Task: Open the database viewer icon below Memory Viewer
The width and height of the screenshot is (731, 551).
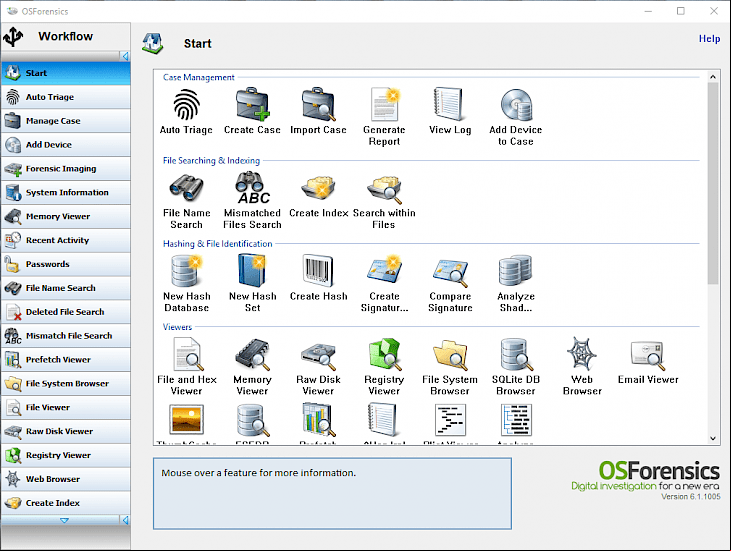Action: point(252,420)
